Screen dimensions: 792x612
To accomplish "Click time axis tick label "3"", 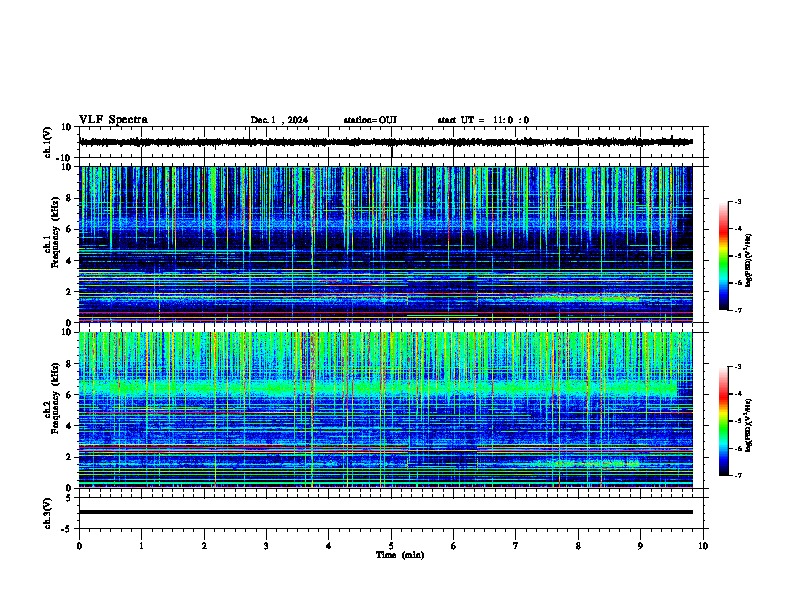I will pos(266,546).
